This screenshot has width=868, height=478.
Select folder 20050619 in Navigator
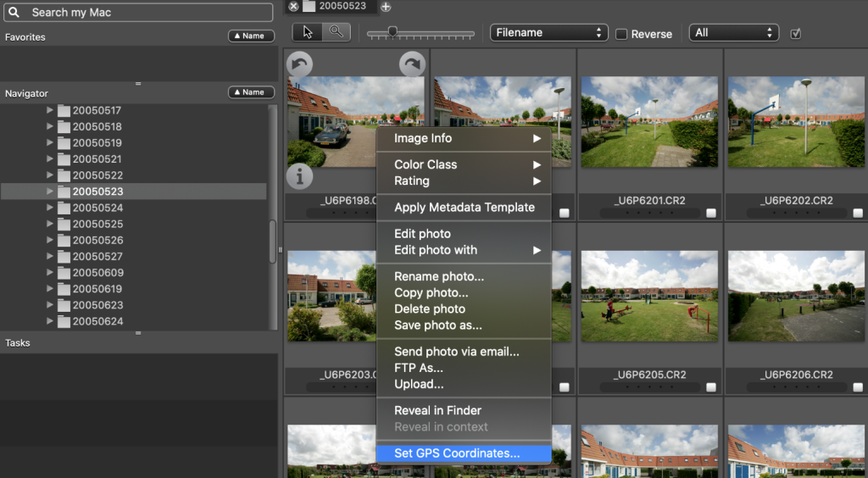pos(97,289)
